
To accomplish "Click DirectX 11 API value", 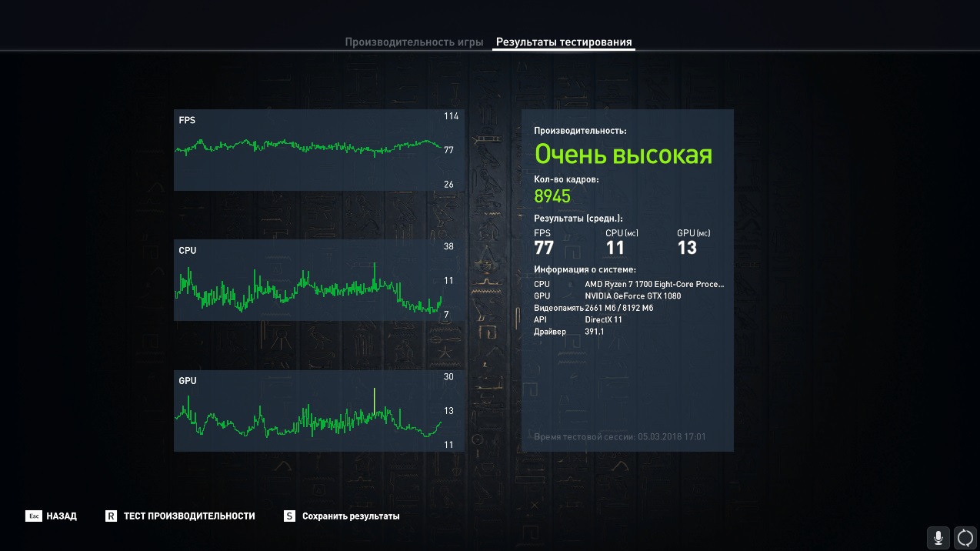I will click(x=603, y=319).
